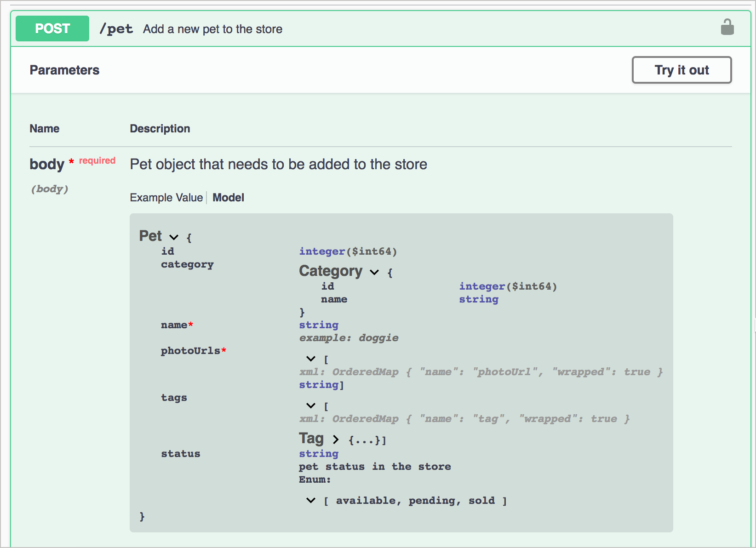Click the authorization lock icon
This screenshot has height=548, width=756.
coord(727,27)
